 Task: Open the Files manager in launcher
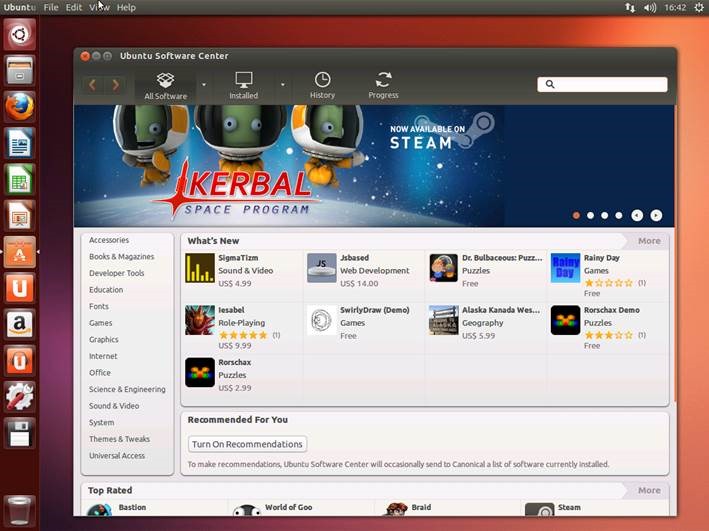19,71
